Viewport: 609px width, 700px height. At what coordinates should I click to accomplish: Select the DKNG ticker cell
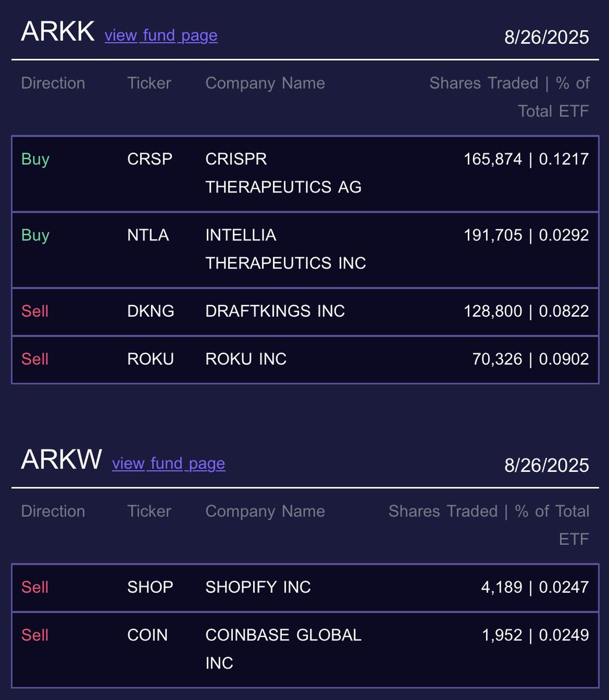pos(150,311)
